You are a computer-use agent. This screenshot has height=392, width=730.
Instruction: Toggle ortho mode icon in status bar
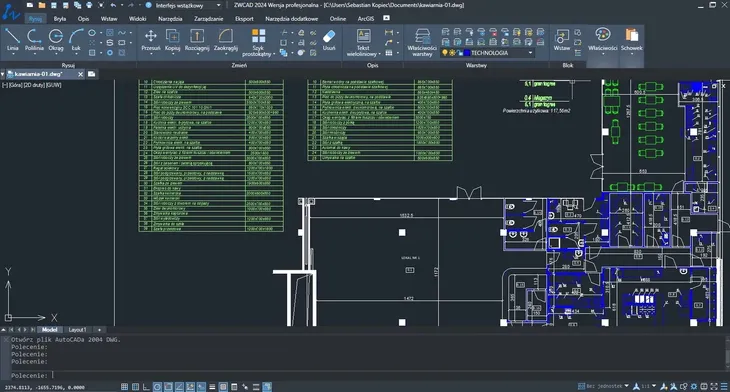coord(146,387)
